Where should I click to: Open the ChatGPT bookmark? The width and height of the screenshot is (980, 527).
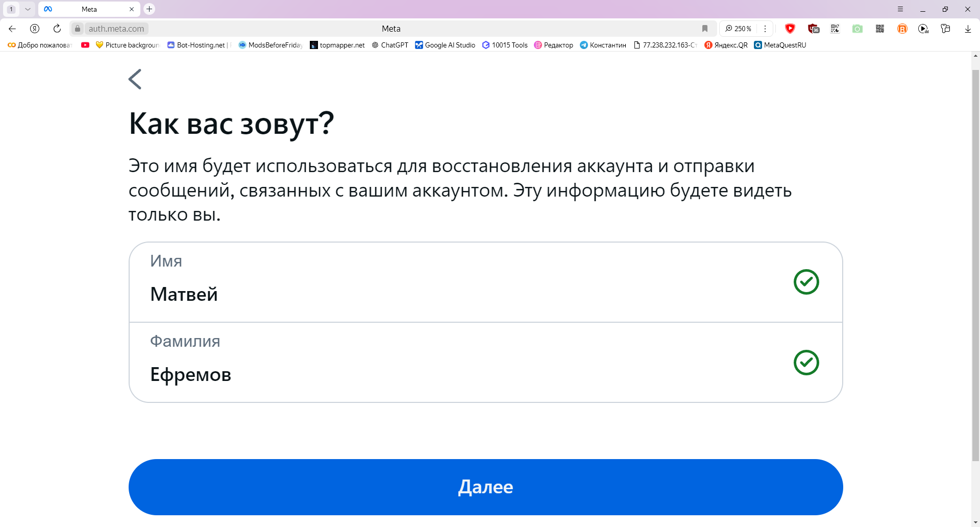coord(390,45)
